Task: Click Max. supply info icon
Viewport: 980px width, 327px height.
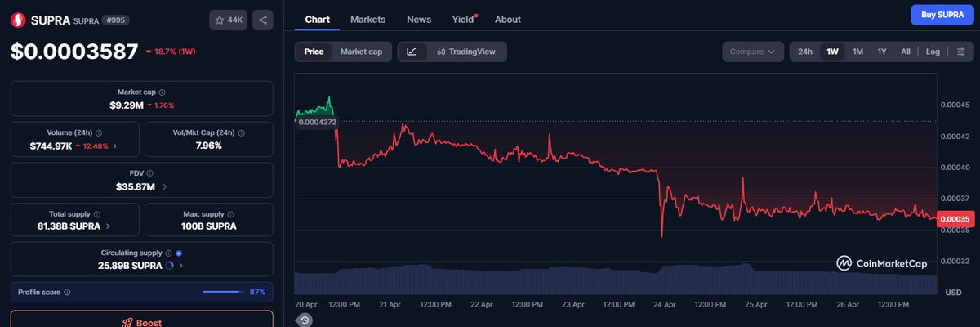Action: coord(231,213)
